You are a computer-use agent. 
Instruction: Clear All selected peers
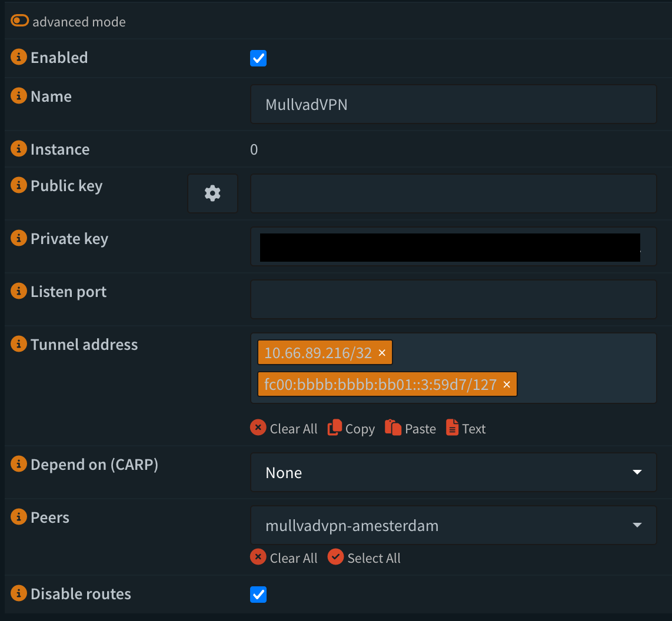click(x=284, y=557)
